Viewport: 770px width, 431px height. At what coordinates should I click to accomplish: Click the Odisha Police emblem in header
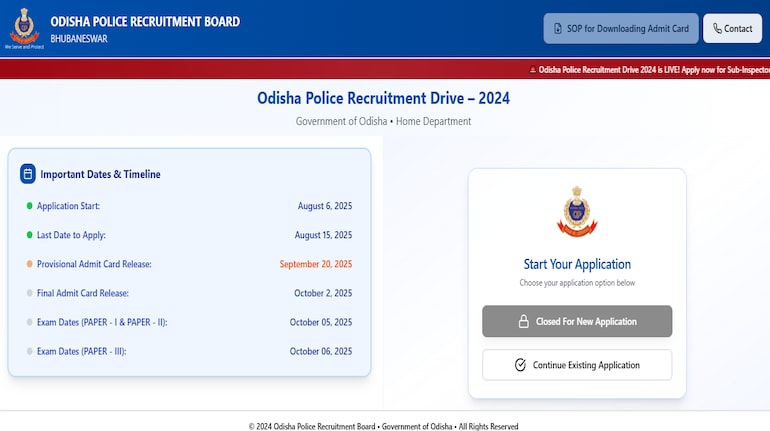click(24, 26)
